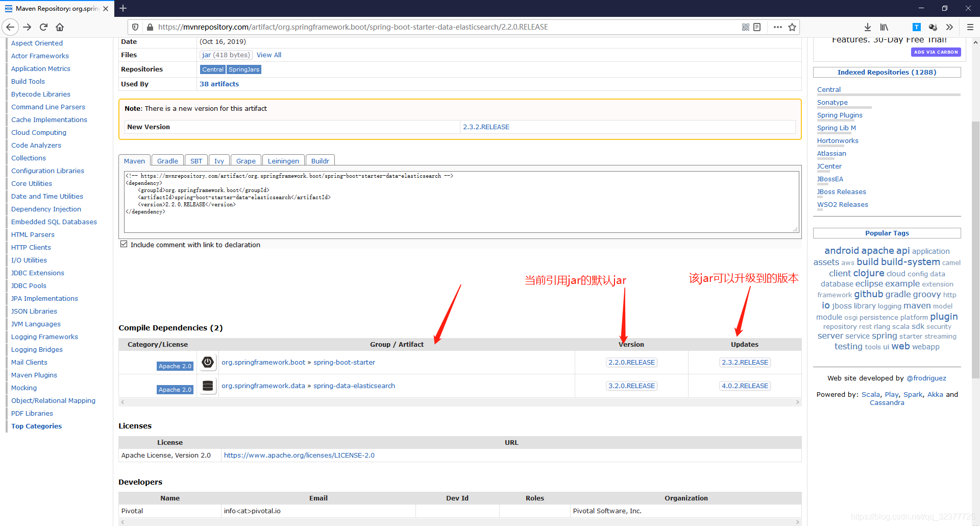Open the browser hamburger menu
Viewport: 980px width, 526px height.
tap(970, 27)
